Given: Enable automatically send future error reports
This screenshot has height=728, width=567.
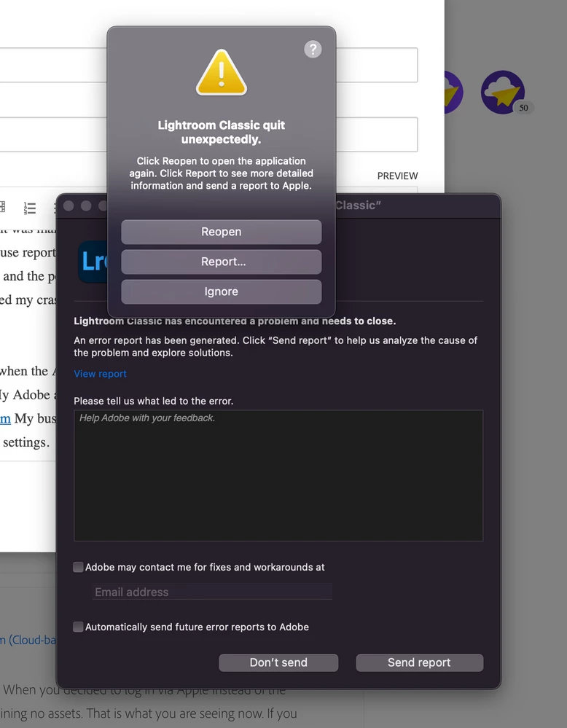Looking at the screenshot, I should coord(78,627).
